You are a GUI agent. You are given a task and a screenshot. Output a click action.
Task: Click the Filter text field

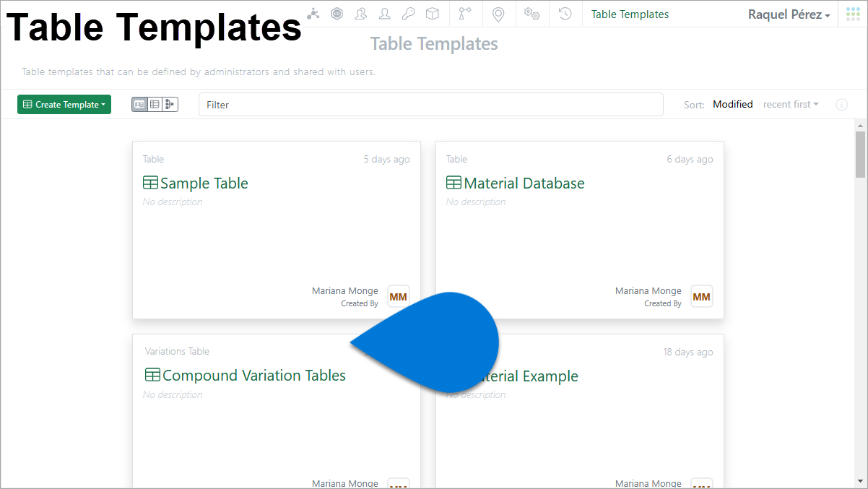point(430,105)
